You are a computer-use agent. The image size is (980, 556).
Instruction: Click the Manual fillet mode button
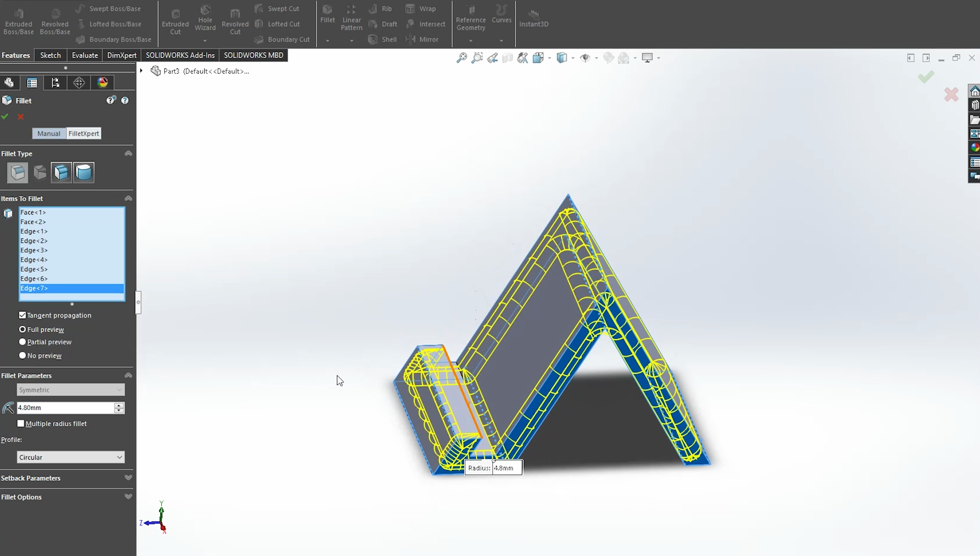point(49,133)
